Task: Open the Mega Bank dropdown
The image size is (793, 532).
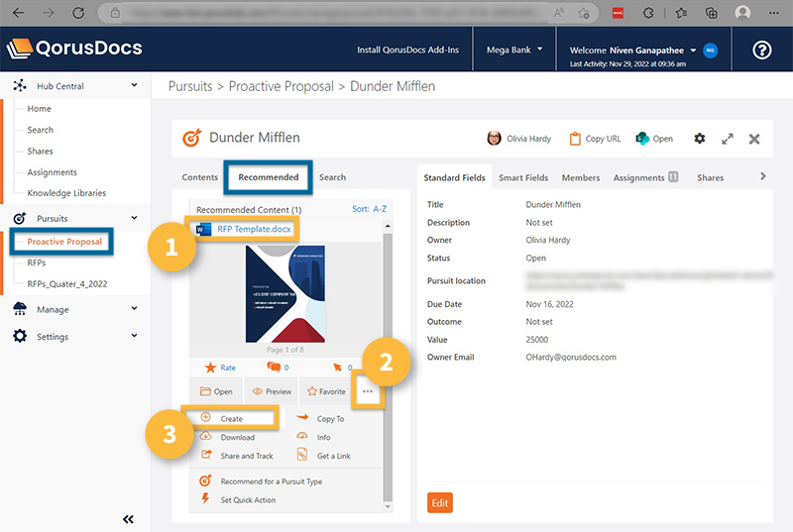Action: (514, 50)
